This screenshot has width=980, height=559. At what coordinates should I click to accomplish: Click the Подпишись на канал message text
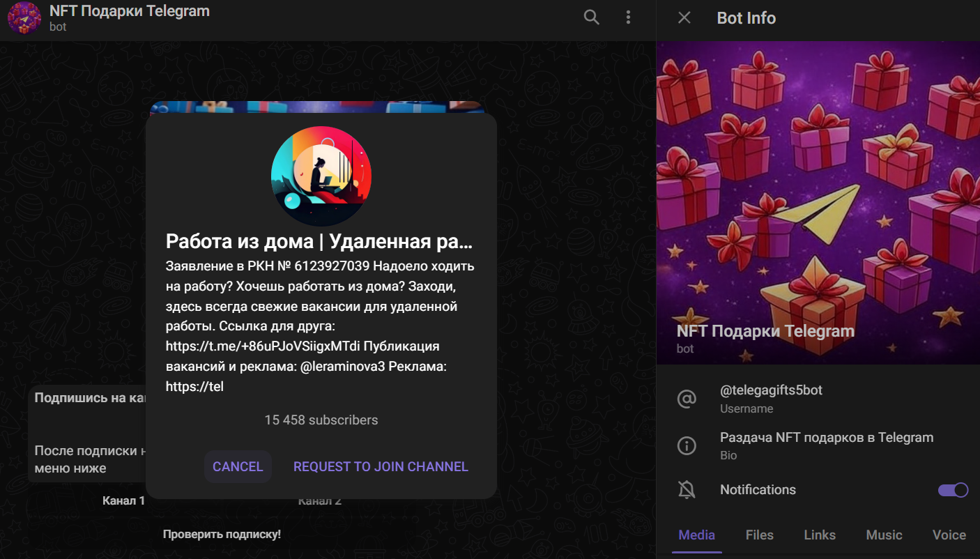pos(90,398)
